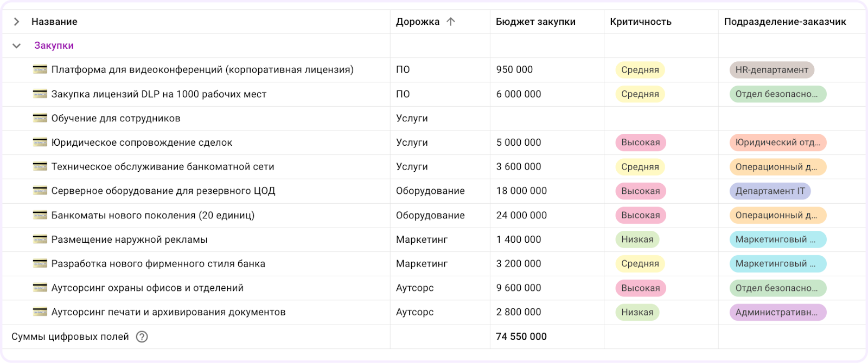The height and width of the screenshot is (363, 868).
Task: Click card icon beside Обучение для сотрудников
Action: (x=40, y=118)
